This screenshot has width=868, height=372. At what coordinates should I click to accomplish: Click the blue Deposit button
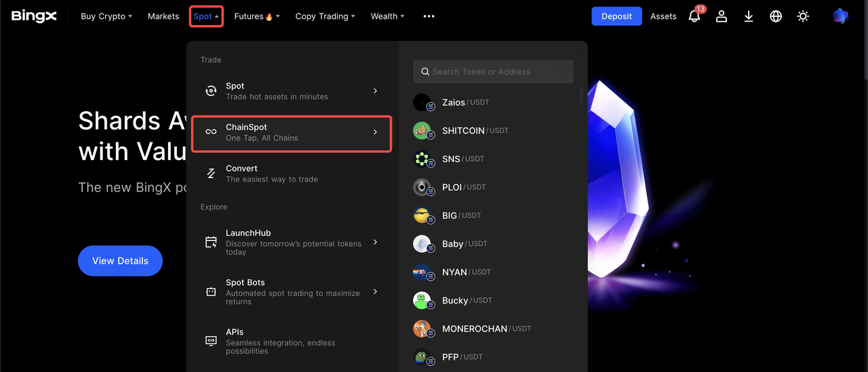(x=616, y=16)
